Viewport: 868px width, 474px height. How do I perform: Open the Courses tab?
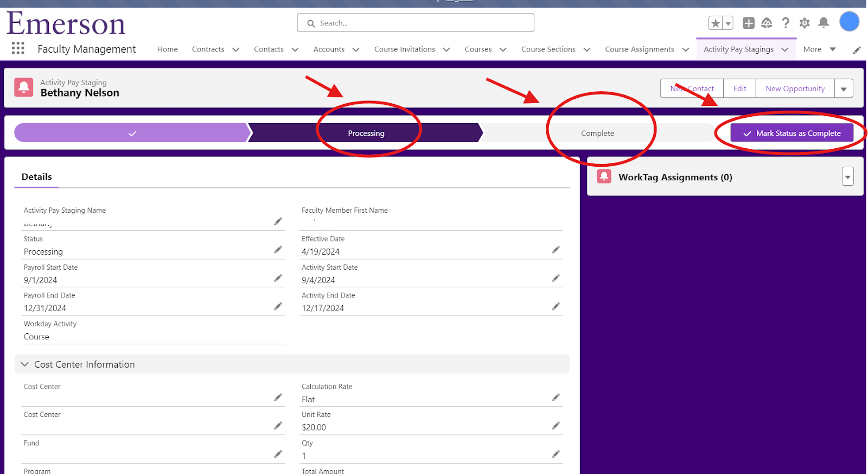click(x=478, y=49)
